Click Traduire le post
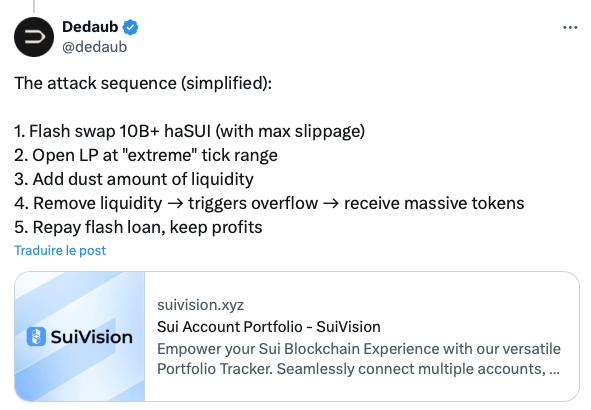This screenshot has width=591, height=410. pyautogui.click(x=60, y=251)
